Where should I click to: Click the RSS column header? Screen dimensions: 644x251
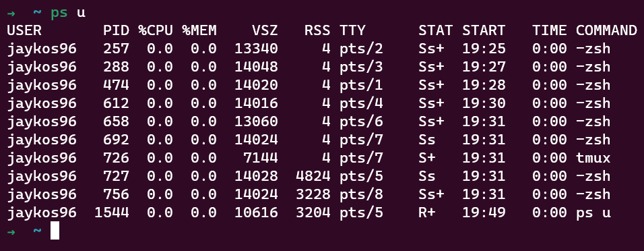click(x=317, y=30)
